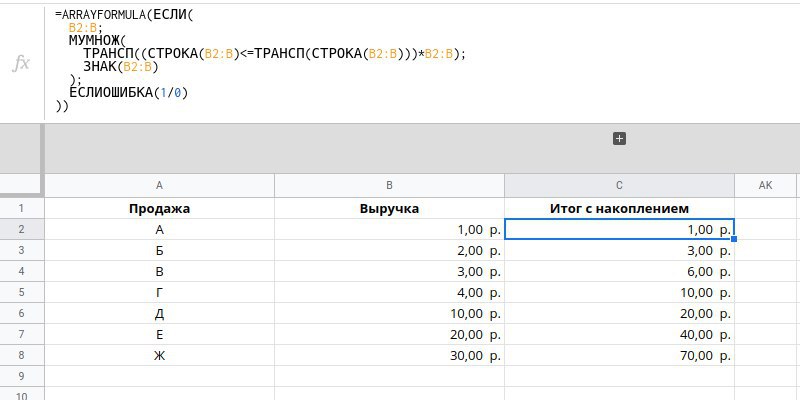This screenshot has width=800, height=400.
Task: Click revenue cell '1,00 р.' in column B
Action: [x=389, y=230]
